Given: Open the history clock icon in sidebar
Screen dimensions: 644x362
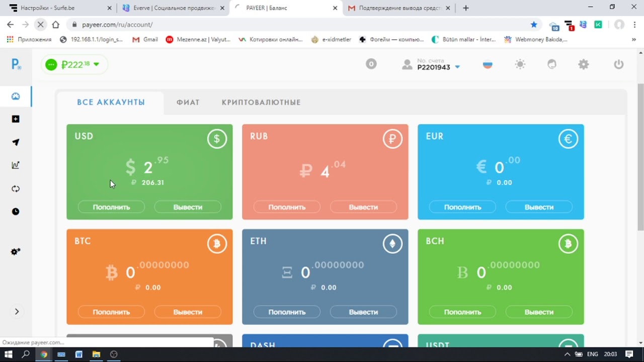Looking at the screenshot, I should tap(16, 212).
